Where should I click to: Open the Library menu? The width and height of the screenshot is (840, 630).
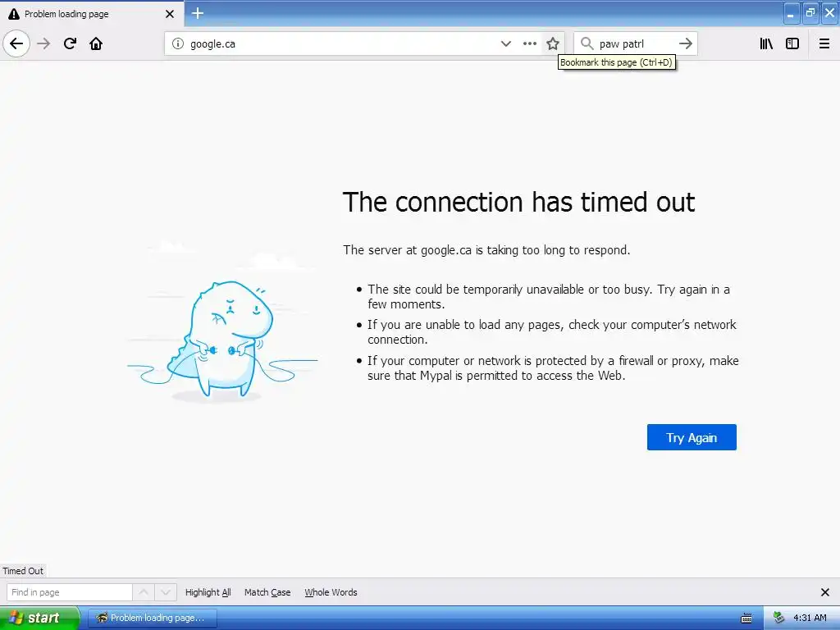[x=766, y=43]
